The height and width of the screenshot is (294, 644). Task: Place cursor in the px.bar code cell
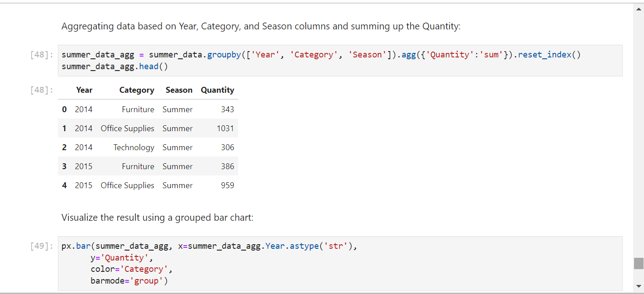[x=340, y=264]
